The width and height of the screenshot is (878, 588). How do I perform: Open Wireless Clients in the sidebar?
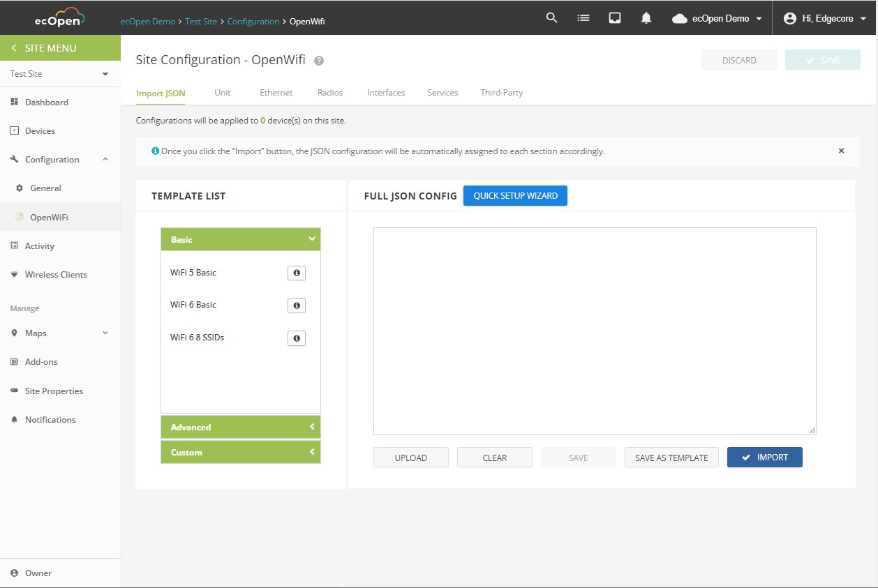tap(56, 274)
